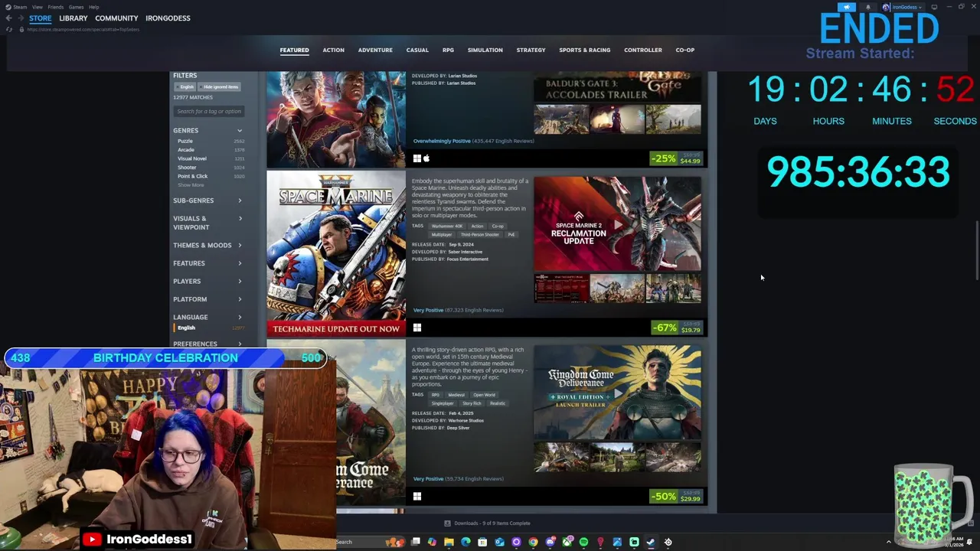Screen dimensions: 980x551
Task: Open the IronGoddess account dropdown
Action: (x=903, y=7)
